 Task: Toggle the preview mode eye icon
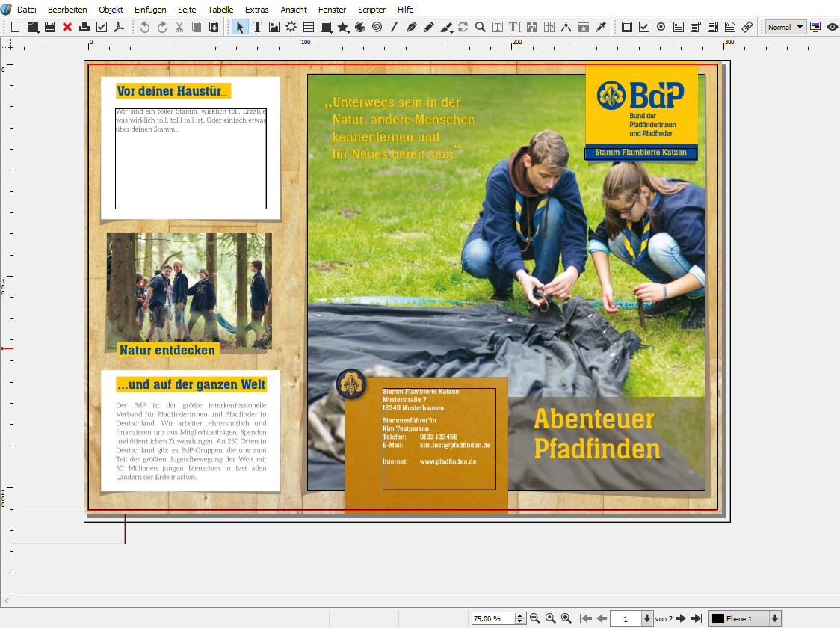pyautogui.click(x=831, y=27)
